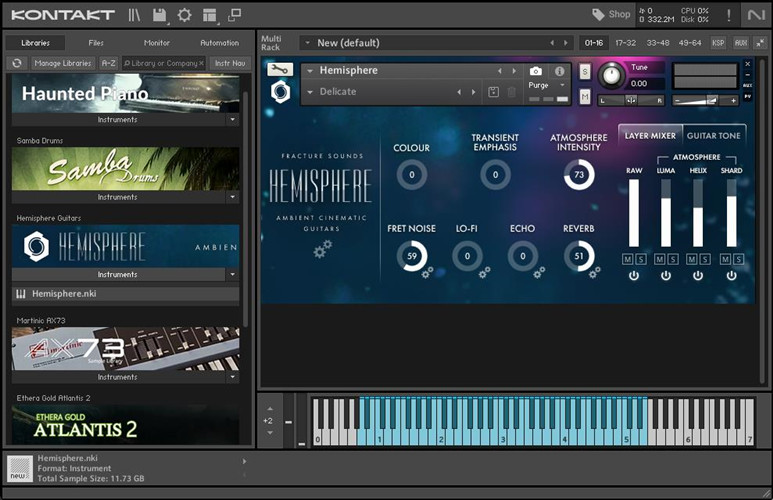Open instrument info icon
The height and width of the screenshot is (500, 773).
(559, 72)
